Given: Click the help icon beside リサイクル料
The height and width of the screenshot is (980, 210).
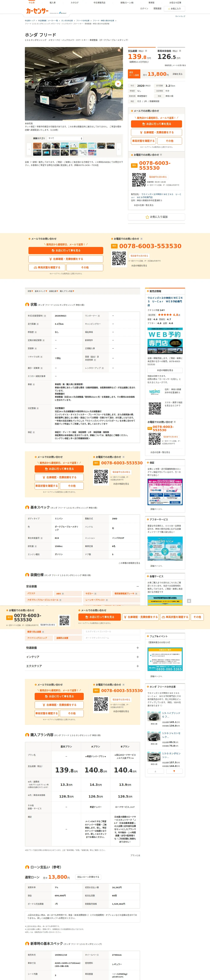Looking at the screenshot, I should (42, 357).
